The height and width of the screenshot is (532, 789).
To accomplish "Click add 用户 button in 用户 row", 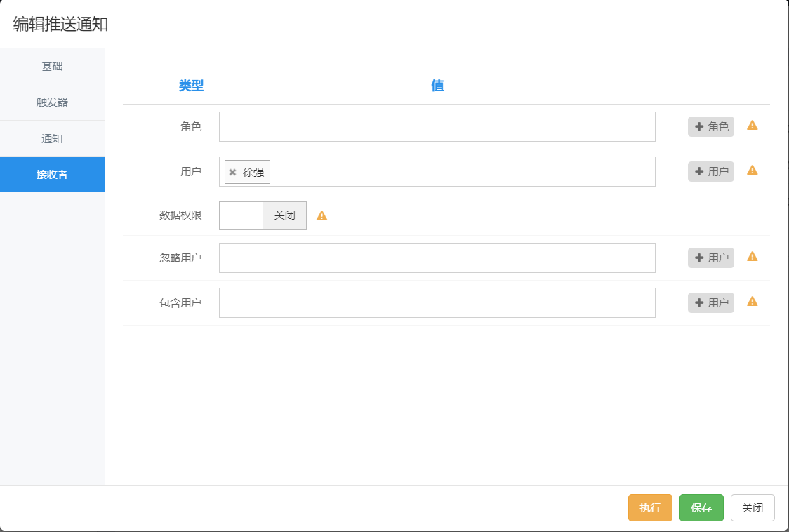I will tap(710, 171).
